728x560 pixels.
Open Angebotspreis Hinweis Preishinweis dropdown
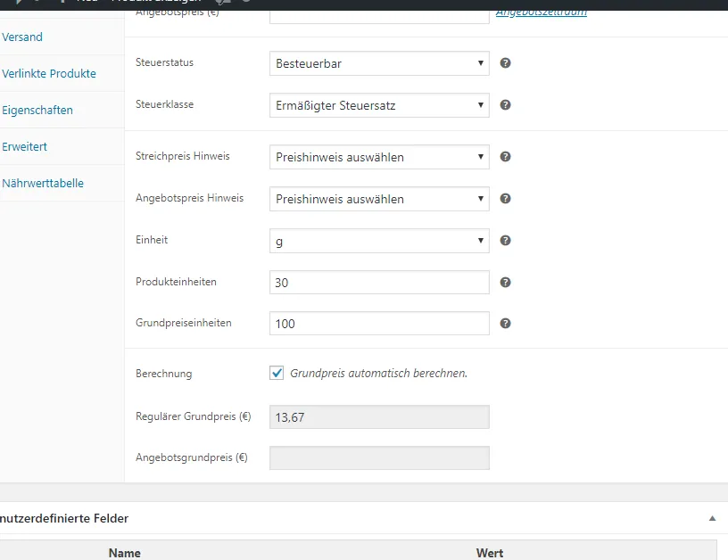[379, 199]
